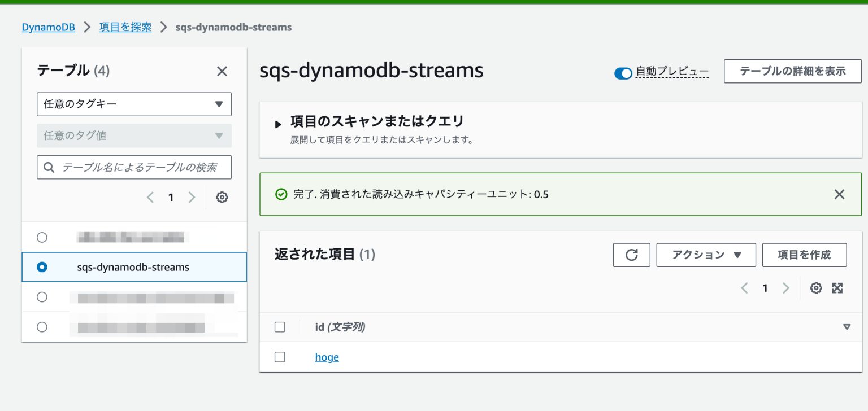
Task: Expand returned items to fullscreen view
Action: point(837,288)
